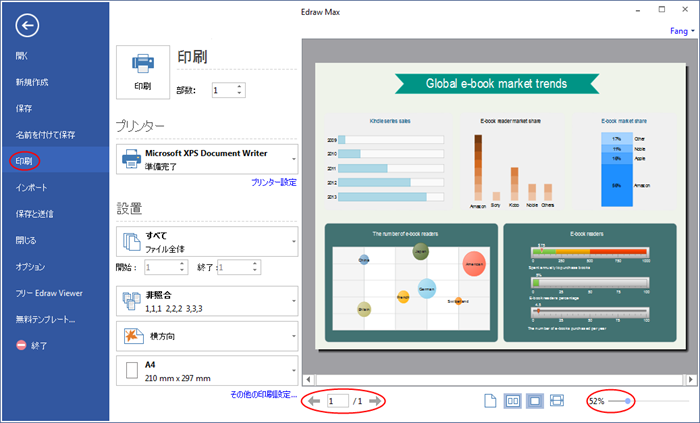The image size is (700, 423).
Task: Increment the 終了 page spinner
Action: (x=255, y=264)
